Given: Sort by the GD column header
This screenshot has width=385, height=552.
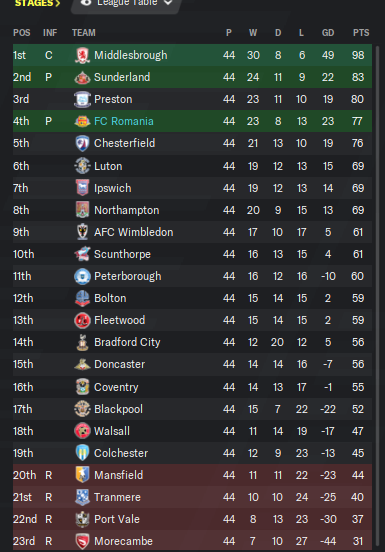Looking at the screenshot, I should tap(328, 33).
